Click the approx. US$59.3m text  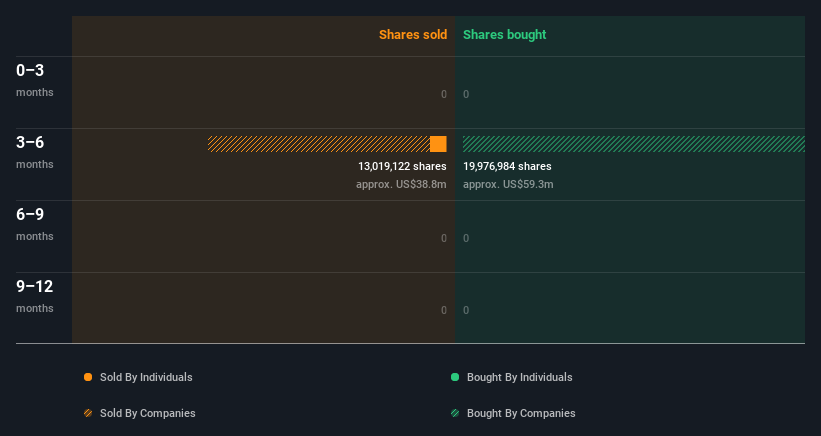508,184
